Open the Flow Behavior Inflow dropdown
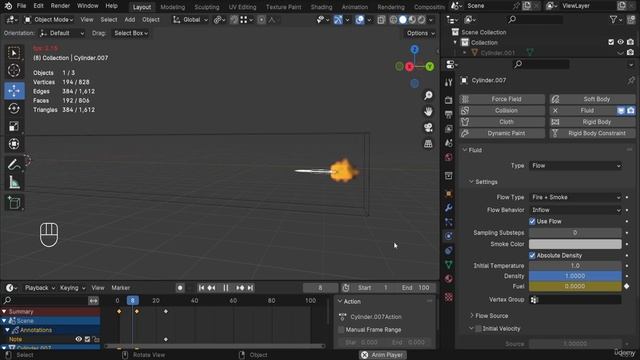Screen dimensions: 640x360 click(x=576, y=210)
